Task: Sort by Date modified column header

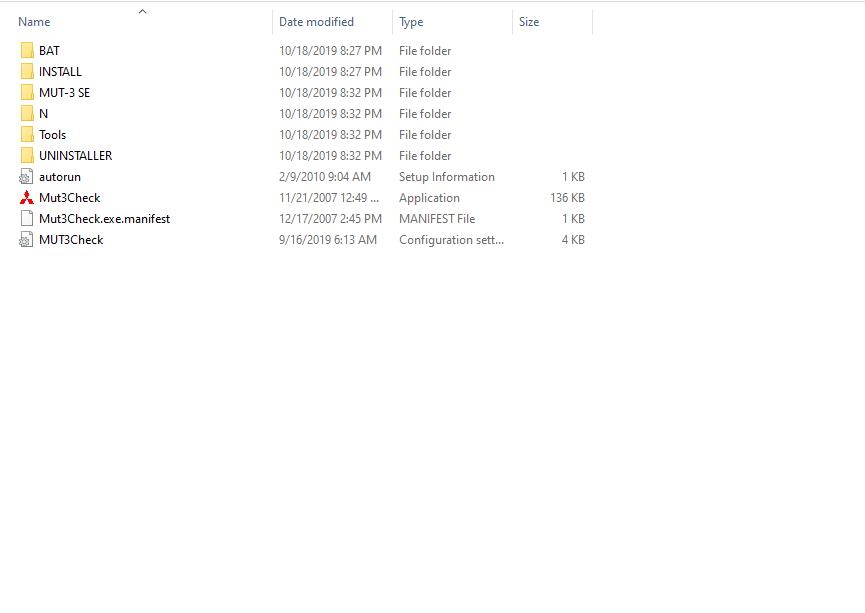Action: click(x=316, y=22)
